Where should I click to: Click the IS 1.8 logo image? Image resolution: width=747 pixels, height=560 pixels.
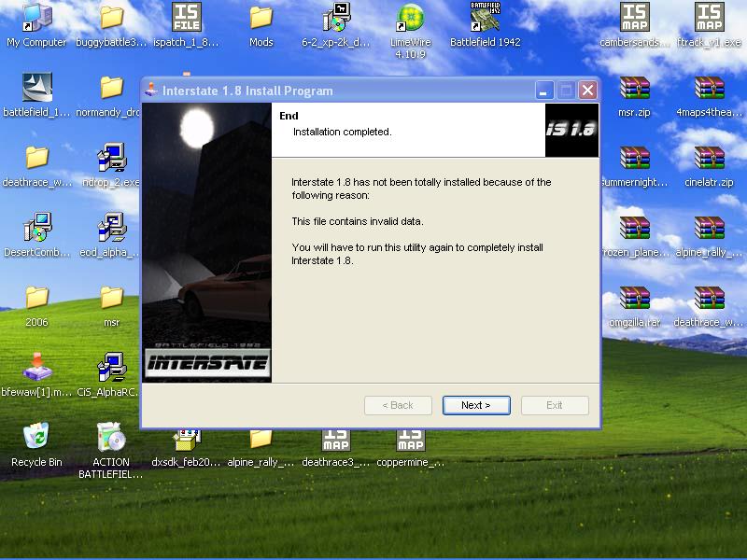pyautogui.click(x=571, y=130)
